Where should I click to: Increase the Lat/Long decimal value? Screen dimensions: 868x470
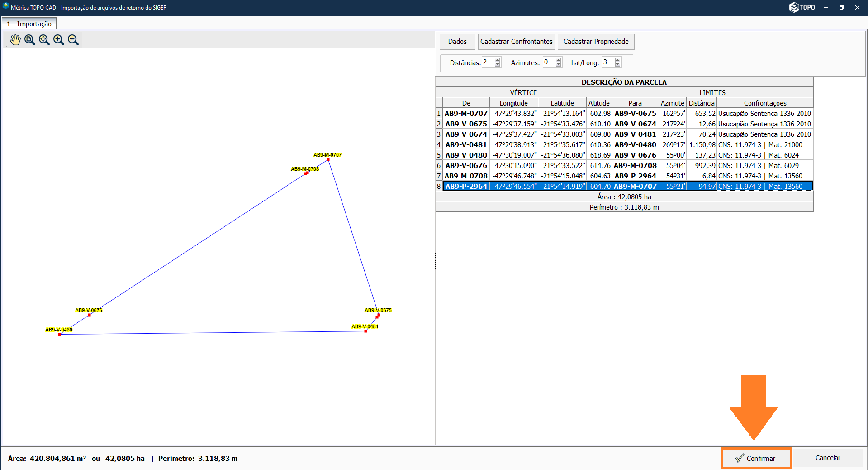click(618, 60)
